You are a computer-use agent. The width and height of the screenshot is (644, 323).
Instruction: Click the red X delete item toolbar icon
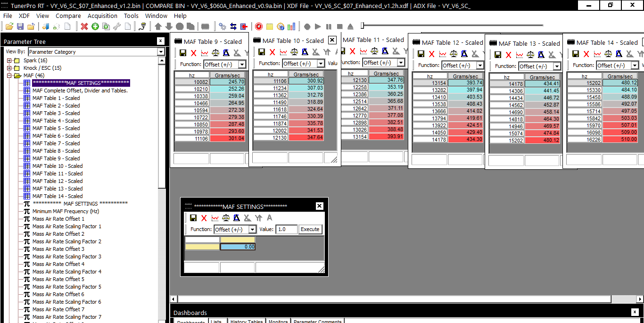(x=84, y=26)
